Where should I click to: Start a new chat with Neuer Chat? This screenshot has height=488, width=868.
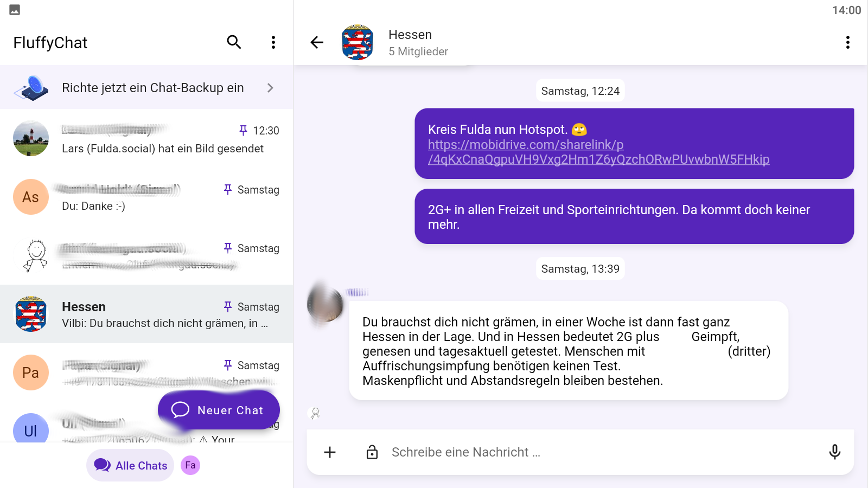pyautogui.click(x=219, y=410)
